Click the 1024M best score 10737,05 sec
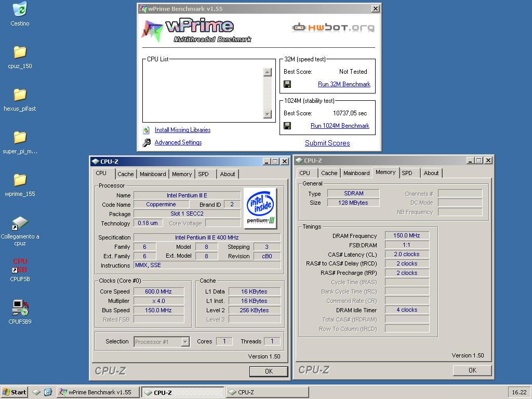The height and width of the screenshot is (399, 532). 350,113
